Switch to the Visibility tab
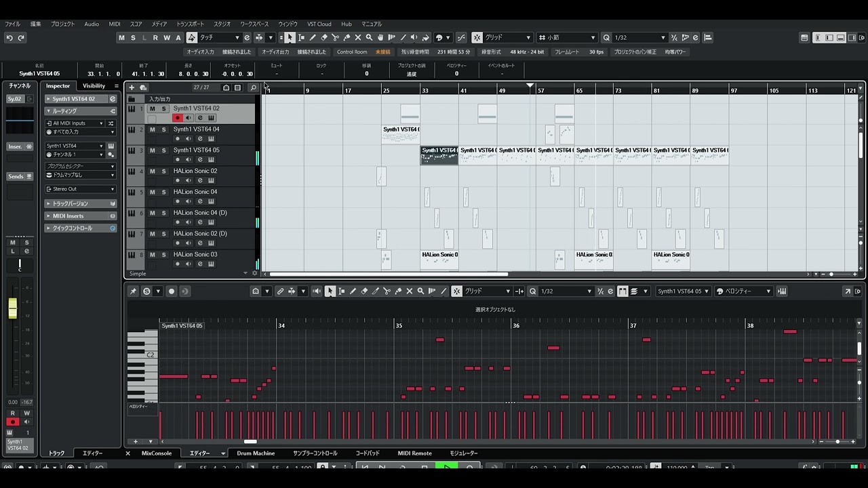This screenshot has height=488, width=868. [x=94, y=86]
